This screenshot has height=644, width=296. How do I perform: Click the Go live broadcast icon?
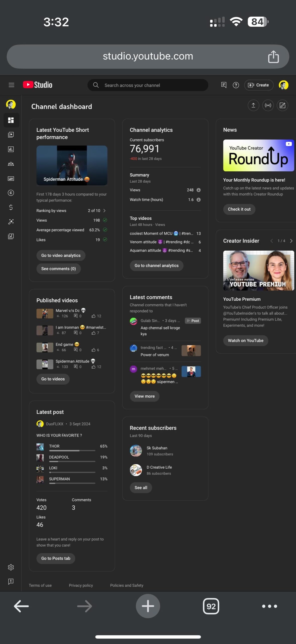[268, 105]
